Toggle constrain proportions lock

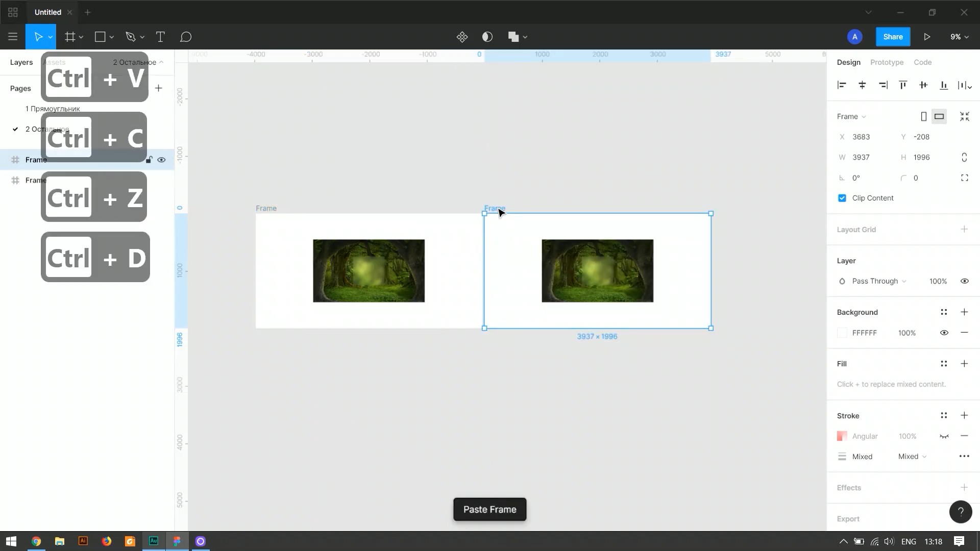point(964,157)
